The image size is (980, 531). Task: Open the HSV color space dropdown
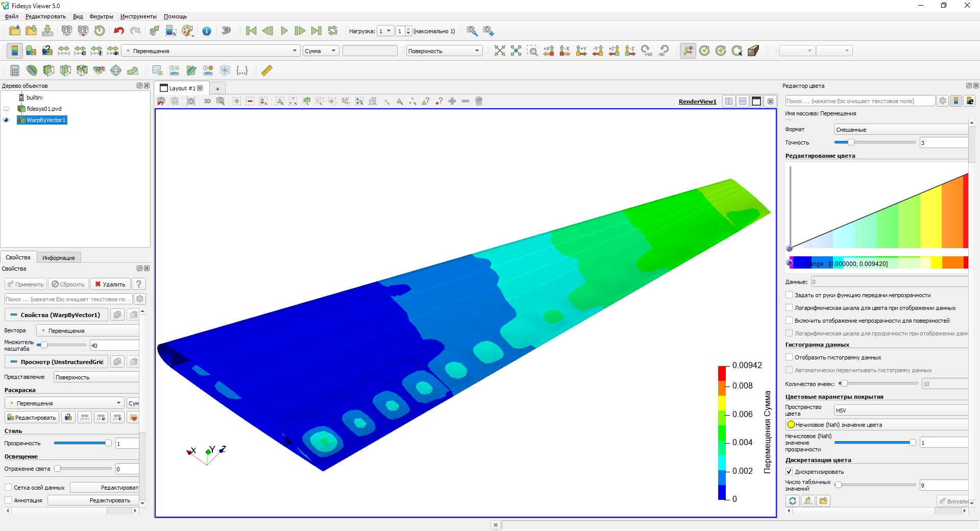coord(901,411)
